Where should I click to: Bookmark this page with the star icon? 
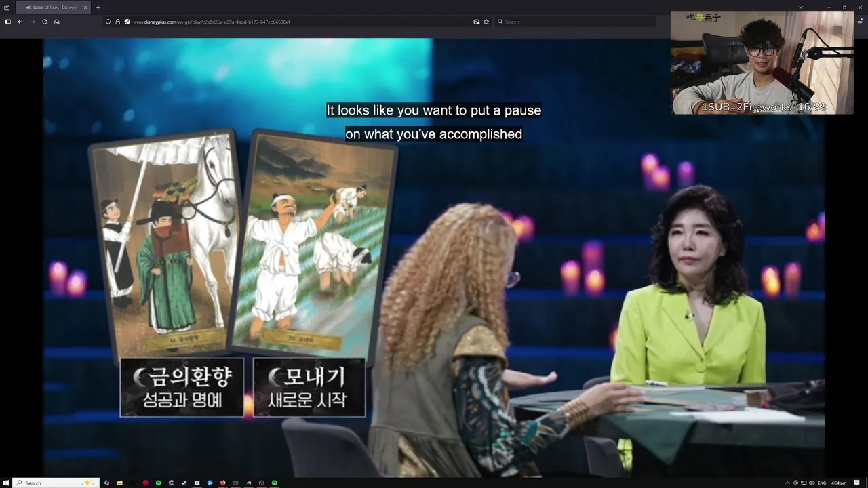(x=486, y=22)
